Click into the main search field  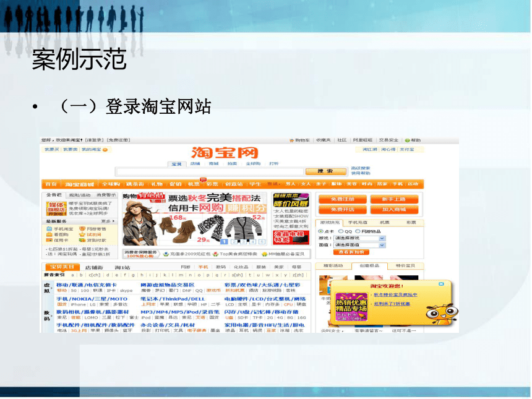pyautogui.click(x=210, y=172)
